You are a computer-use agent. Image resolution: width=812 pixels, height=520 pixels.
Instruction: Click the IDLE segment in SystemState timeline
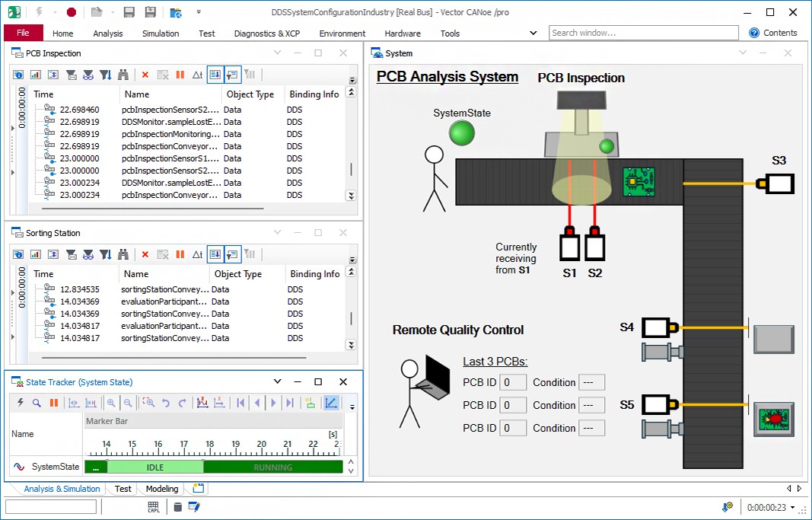pos(154,467)
